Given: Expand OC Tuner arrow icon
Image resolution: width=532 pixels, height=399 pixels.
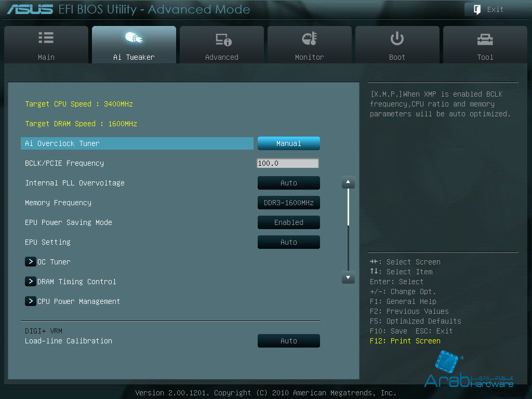Looking at the screenshot, I should 31,262.
